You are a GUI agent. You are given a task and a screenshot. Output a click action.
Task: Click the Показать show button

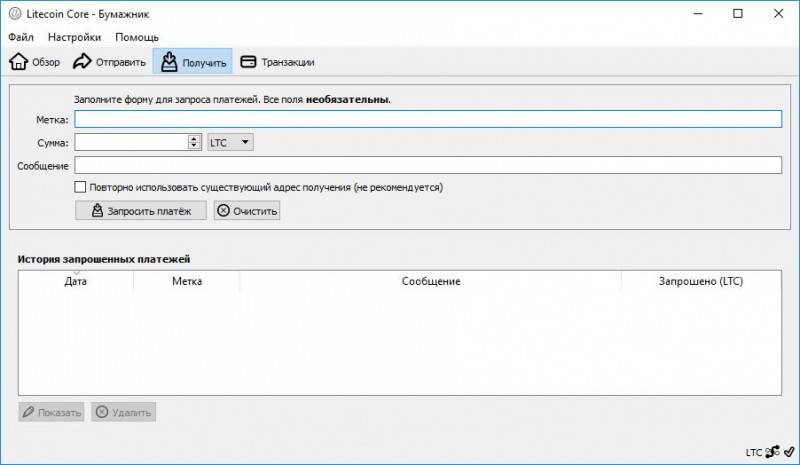pos(52,412)
